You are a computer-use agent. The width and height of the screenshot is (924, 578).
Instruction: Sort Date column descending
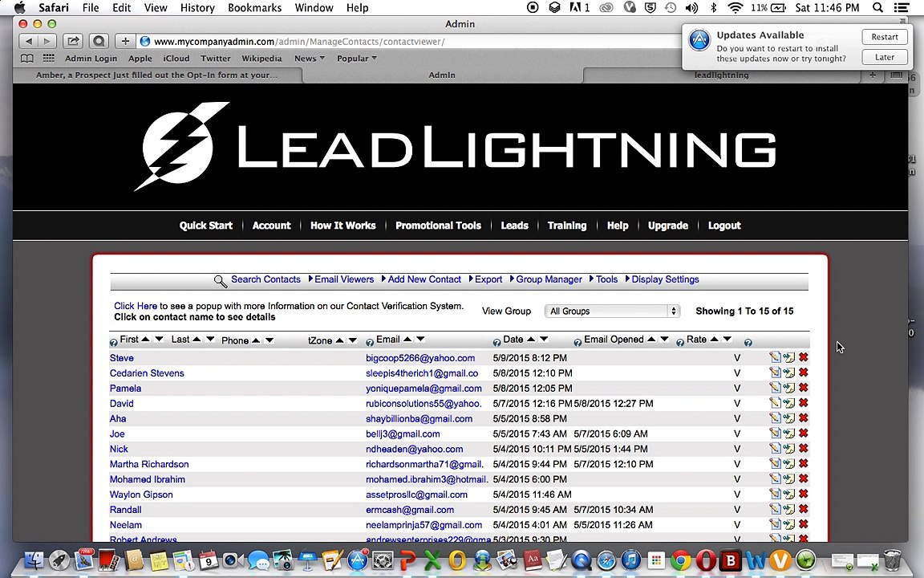[x=544, y=339]
